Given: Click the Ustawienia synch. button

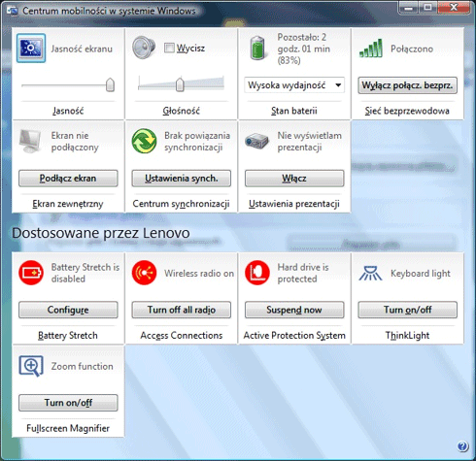Looking at the screenshot, I should point(181,179).
